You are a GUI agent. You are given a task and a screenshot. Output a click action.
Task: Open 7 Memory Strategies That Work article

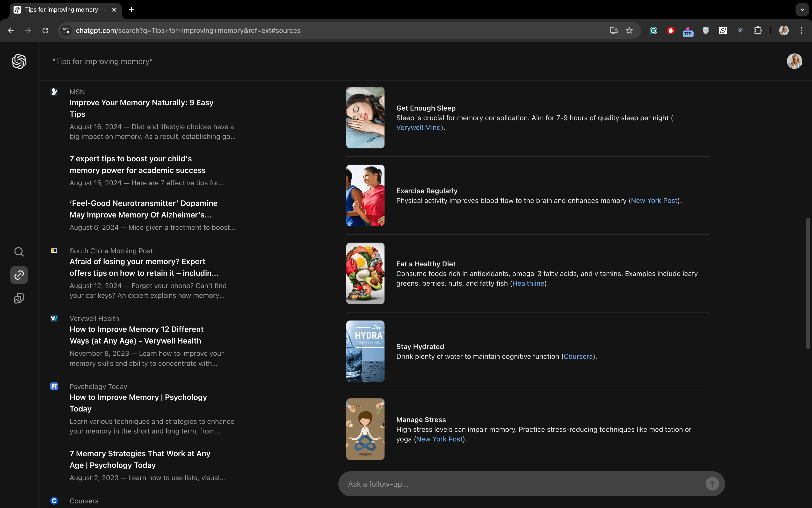[x=140, y=459]
